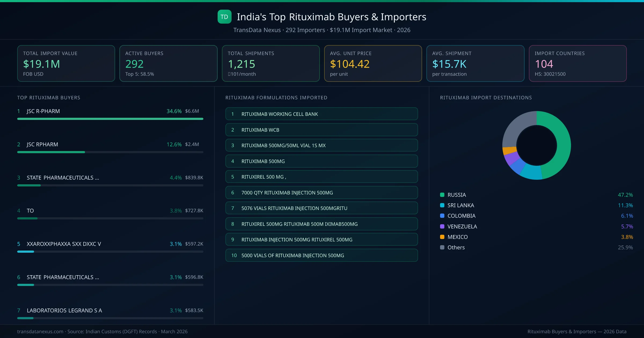Select buyer row 7 LABORATORIOS LEGRAND S A
644x338 pixels.
[x=64, y=310]
